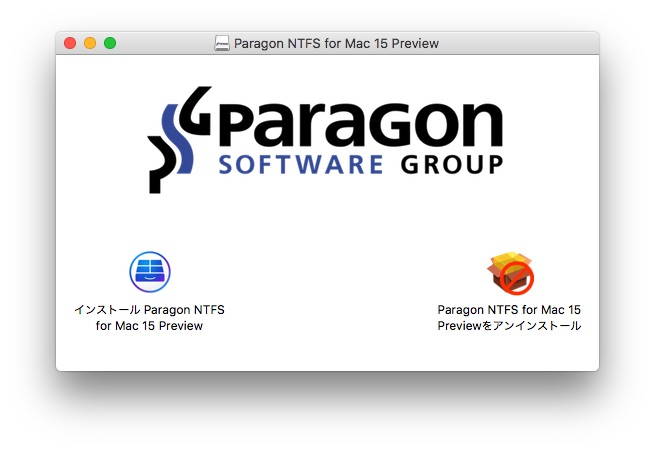Close the window with the red button
Image resolution: width=655 pixels, height=451 pixels.
coord(70,43)
